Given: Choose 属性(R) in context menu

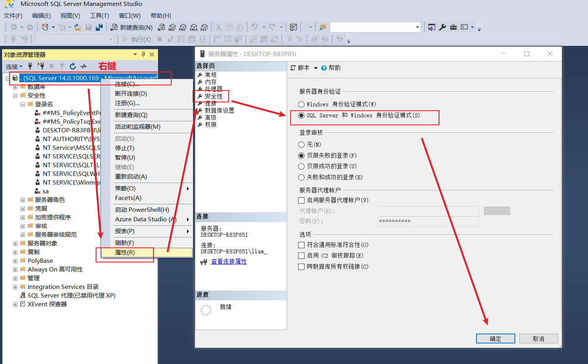Looking at the screenshot, I should 147,253.
